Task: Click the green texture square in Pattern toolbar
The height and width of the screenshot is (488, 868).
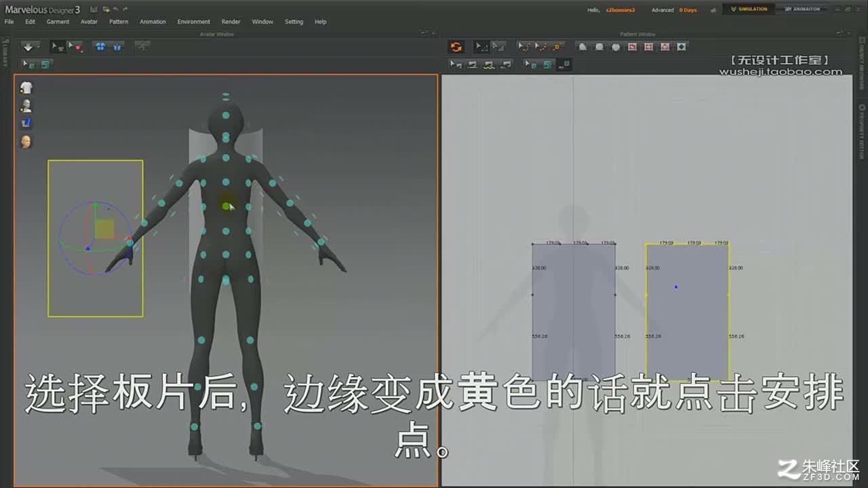Action: pos(547,64)
